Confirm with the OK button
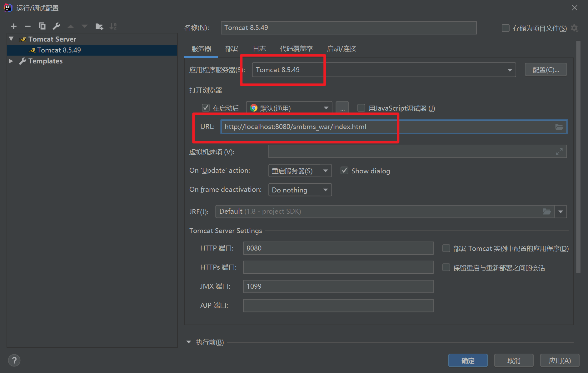The height and width of the screenshot is (373, 588). coord(468,361)
